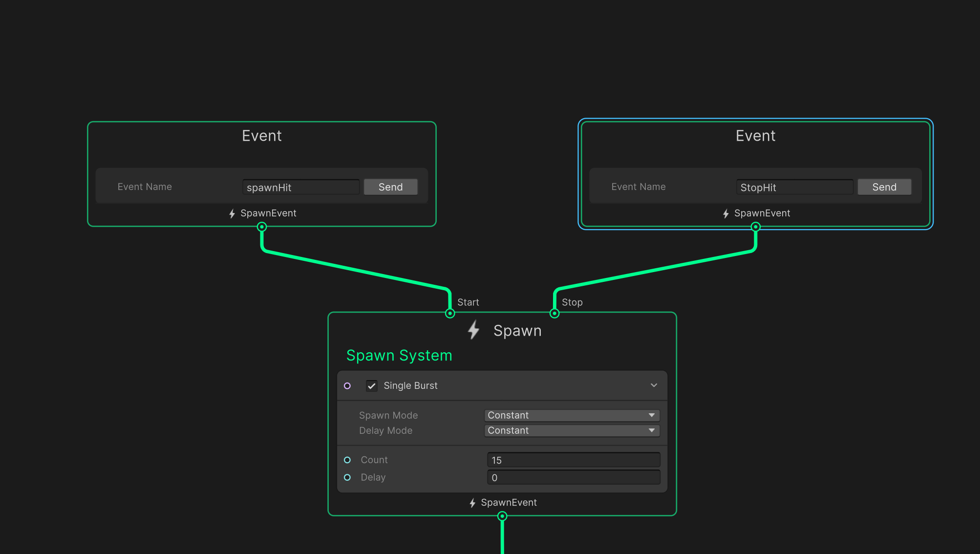Click the lightning bolt icon in the Spawn node header
Image resolution: width=980 pixels, height=554 pixels.
pos(472,330)
